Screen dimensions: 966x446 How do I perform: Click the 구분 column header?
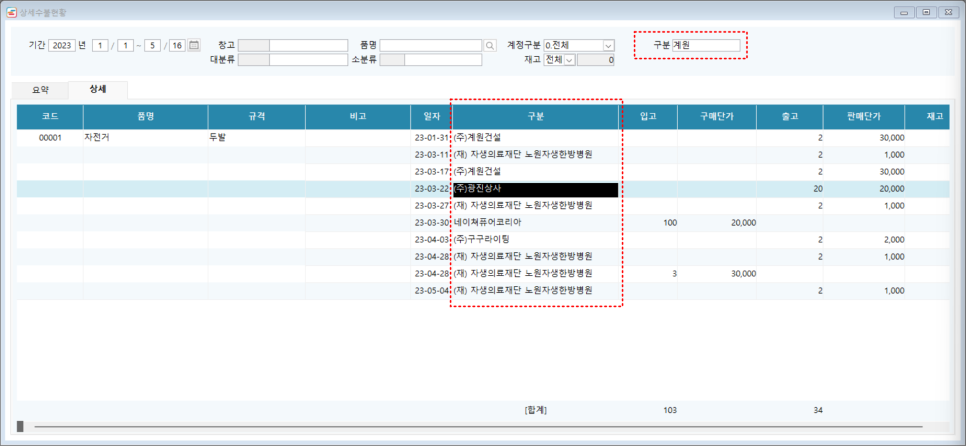pyautogui.click(x=535, y=116)
